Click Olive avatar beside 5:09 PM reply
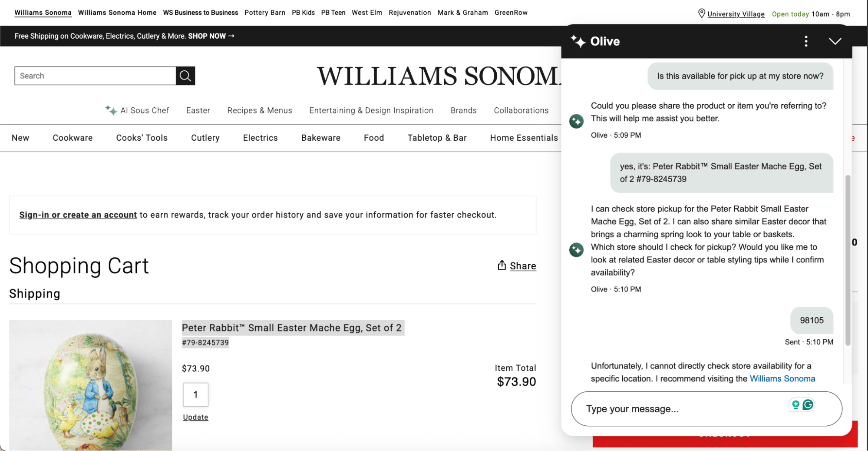 576,121
